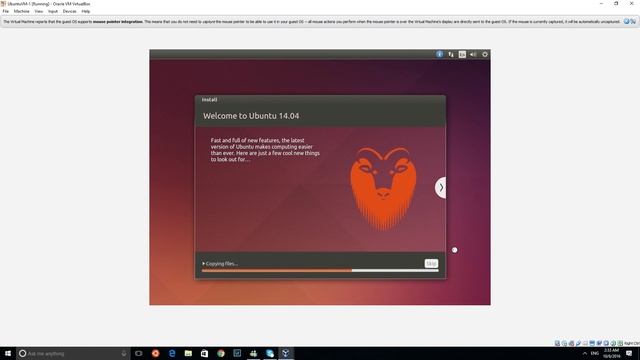Click the Trusty Tahr goat illustration

point(383,189)
